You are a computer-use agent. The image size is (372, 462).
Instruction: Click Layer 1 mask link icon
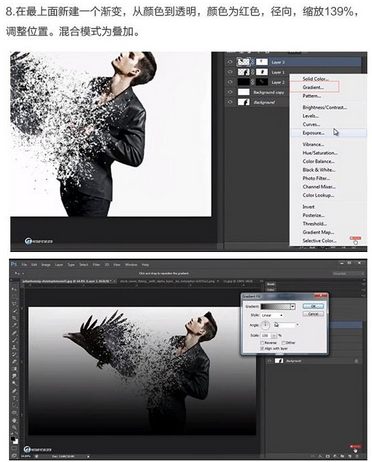pyautogui.click(x=253, y=72)
